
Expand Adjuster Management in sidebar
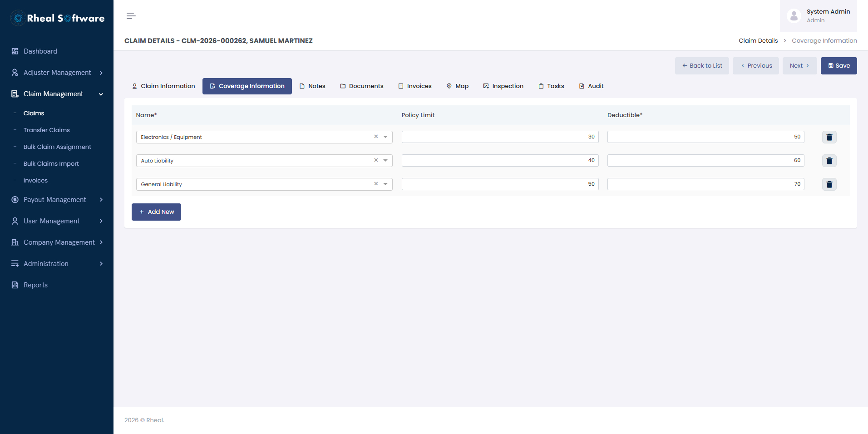tap(57, 73)
